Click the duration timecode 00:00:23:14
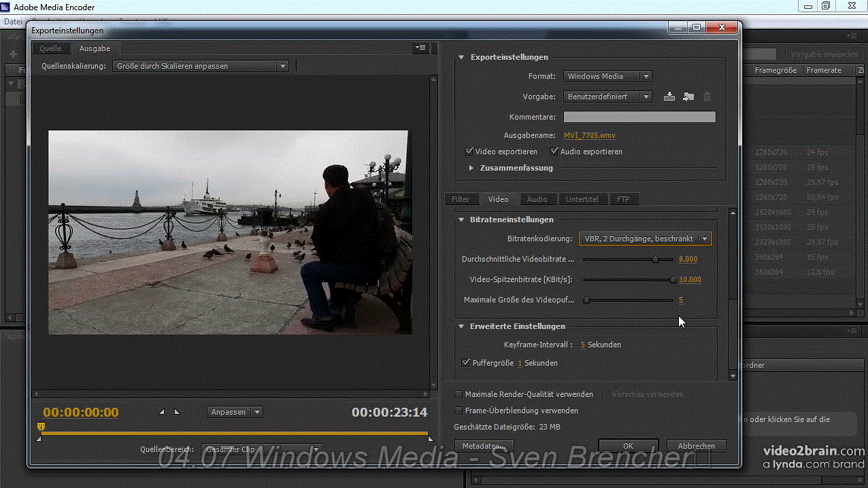868x488 pixels. 389,413
